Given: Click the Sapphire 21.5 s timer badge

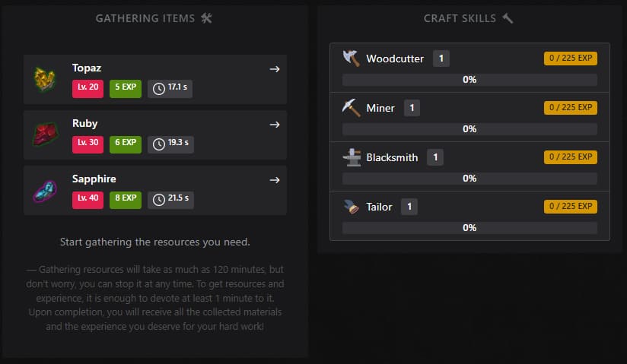Looking at the screenshot, I should [x=170, y=200].
